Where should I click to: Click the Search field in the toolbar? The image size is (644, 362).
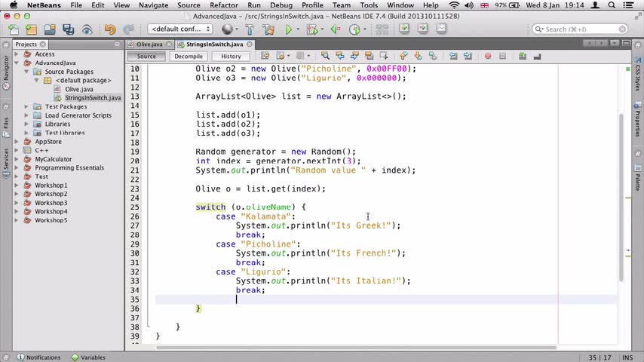click(x=579, y=29)
